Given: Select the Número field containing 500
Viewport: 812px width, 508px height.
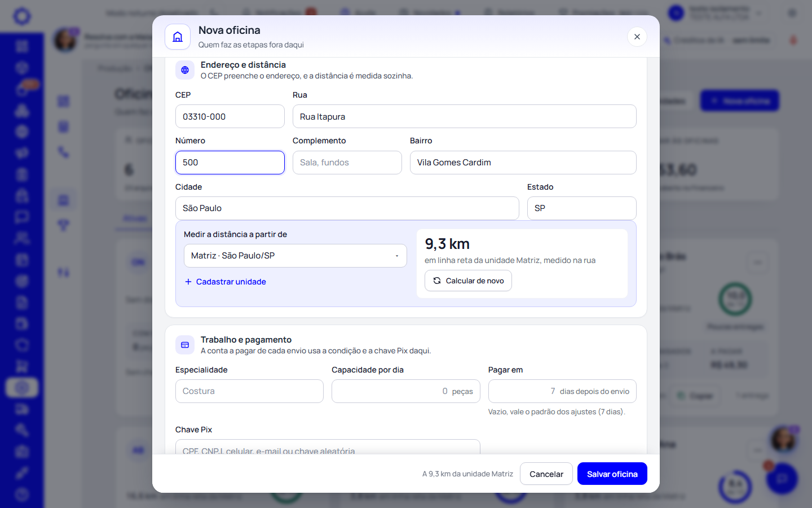Looking at the screenshot, I should (x=230, y=163).
